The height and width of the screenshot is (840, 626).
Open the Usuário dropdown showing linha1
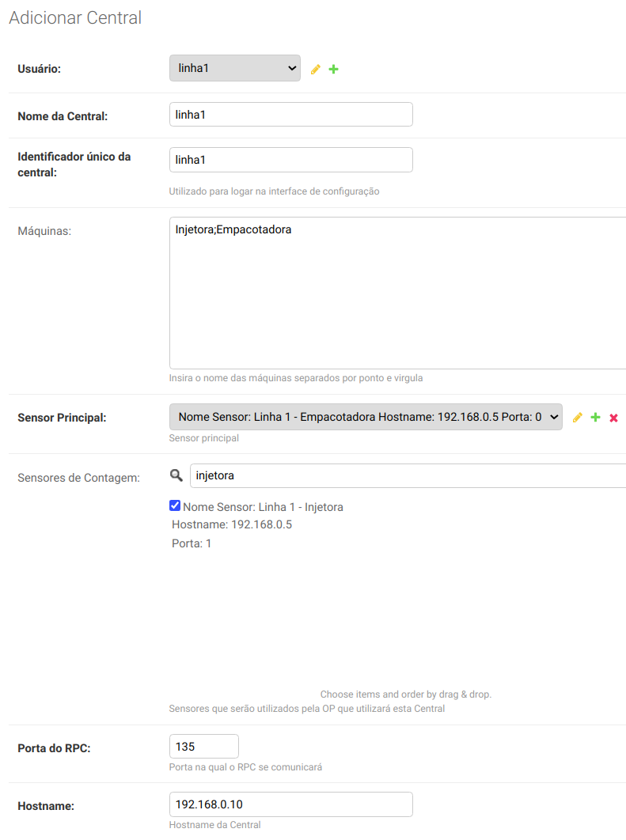point(234,69)
